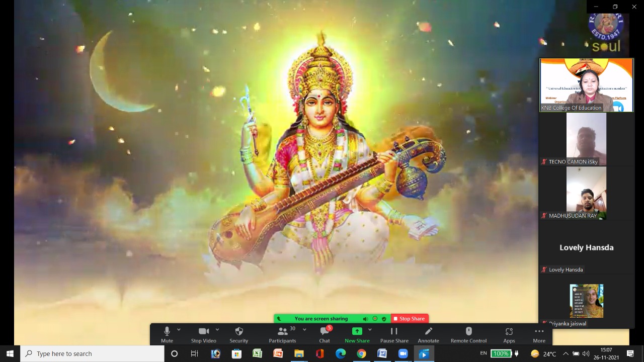Open active media player taskbar icon
Screen dimensions: 644x362
tap(424, 354)
